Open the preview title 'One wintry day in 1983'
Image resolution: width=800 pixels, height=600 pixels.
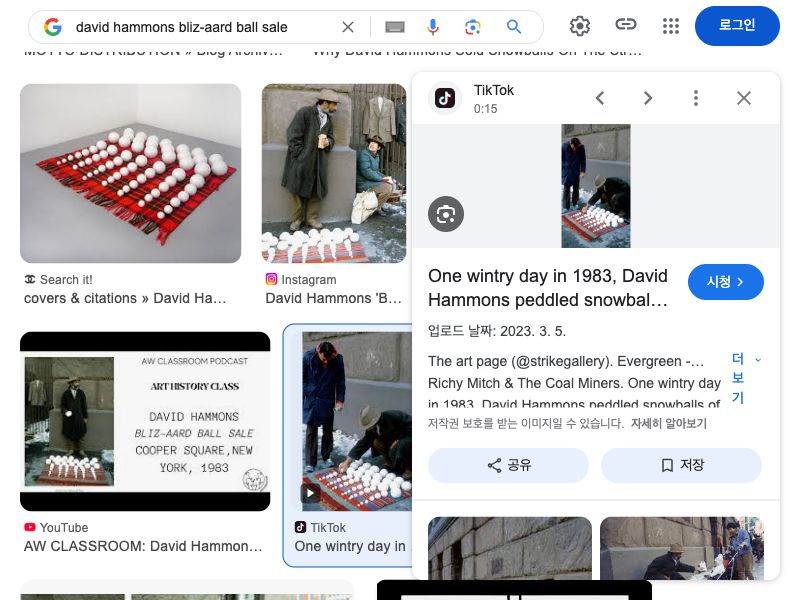pyautogui.click(x=548, y=288)
